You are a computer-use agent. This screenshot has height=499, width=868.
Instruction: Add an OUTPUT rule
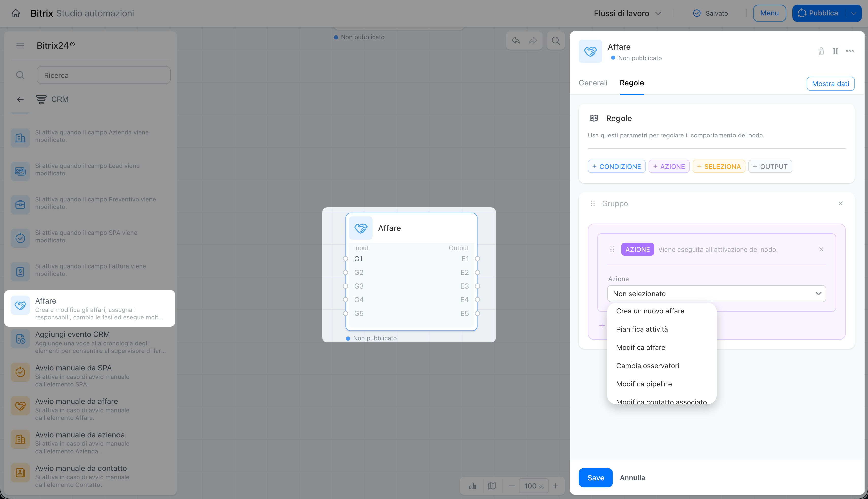770,167
